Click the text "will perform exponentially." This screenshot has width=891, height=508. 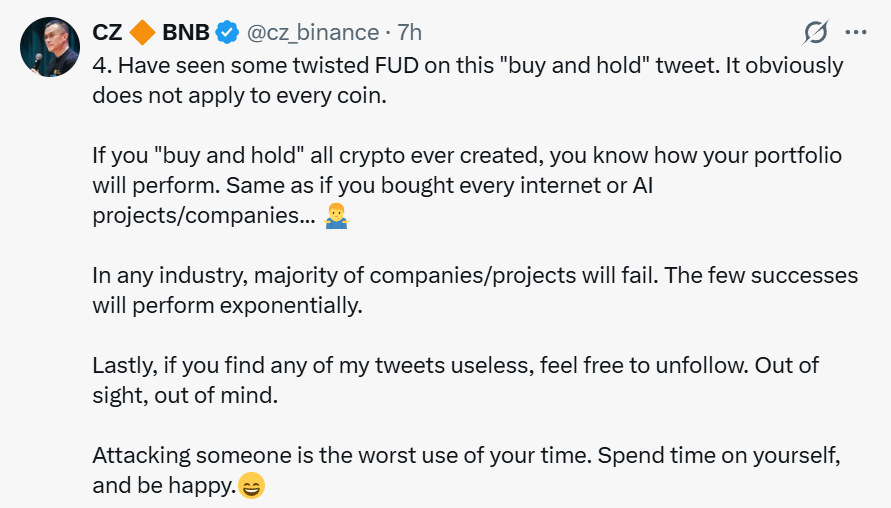[x=225, y=306]
